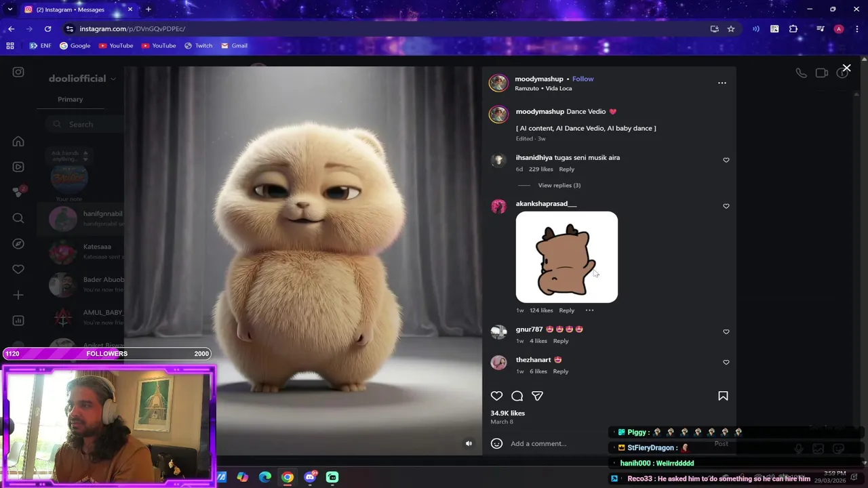
Task: Reply to ihsanidhiya's comment
Action: pos(566,169)
